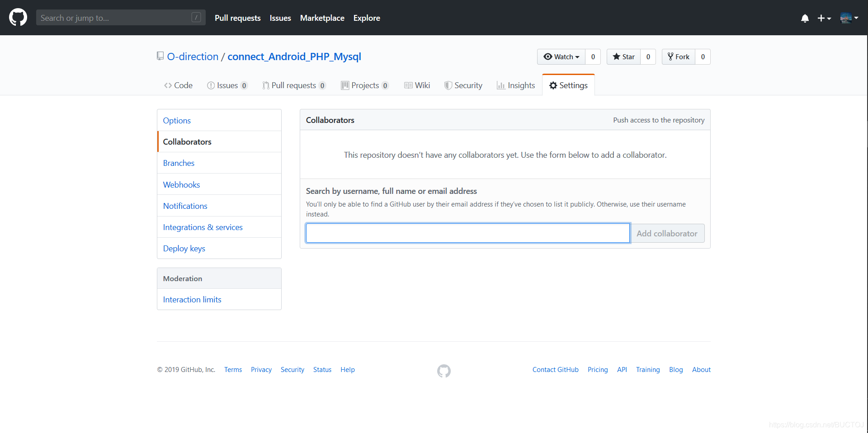Viewport: 868px width, 433px height.
Task: Open Issues in top navigation bar
Action: [280, 18]
